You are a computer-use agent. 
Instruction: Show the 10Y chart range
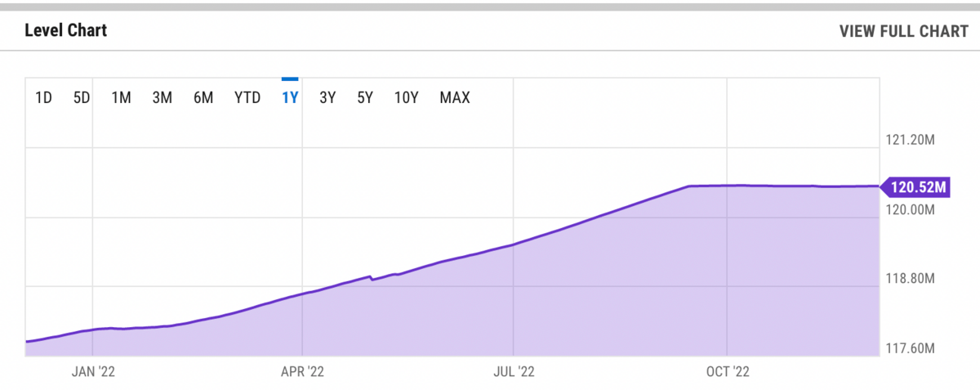click(407, 98)
